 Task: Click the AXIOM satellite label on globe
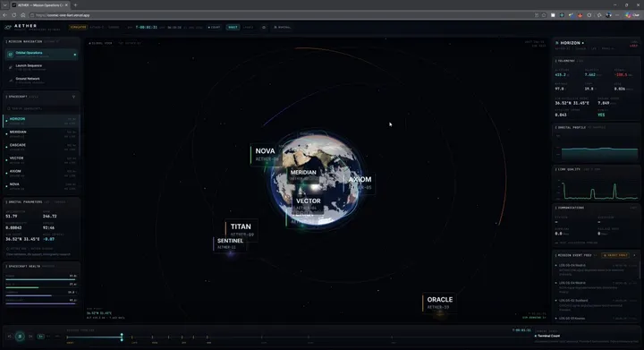359,183
